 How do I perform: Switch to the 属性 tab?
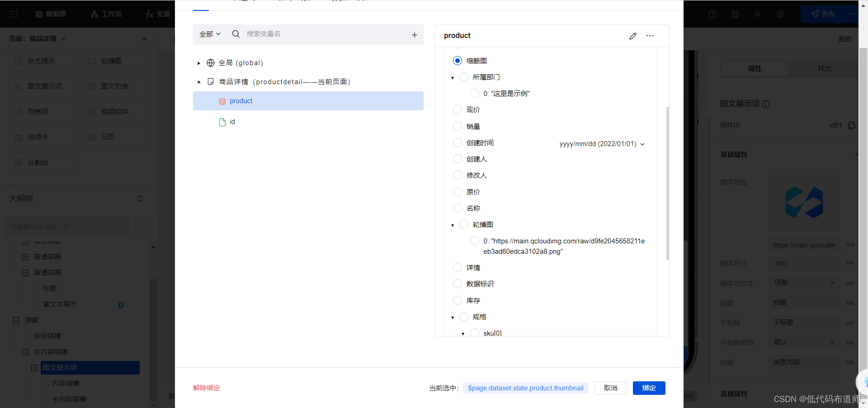click(755, 69)
